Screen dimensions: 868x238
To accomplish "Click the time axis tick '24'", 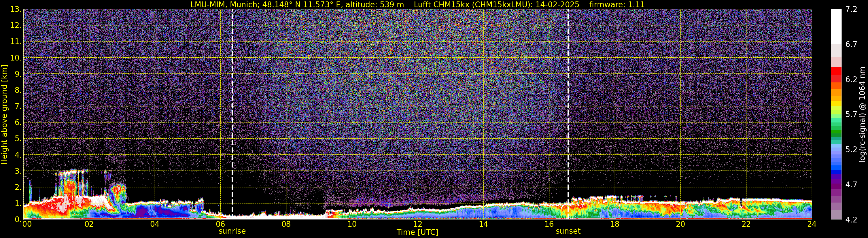I will point(812,224).
